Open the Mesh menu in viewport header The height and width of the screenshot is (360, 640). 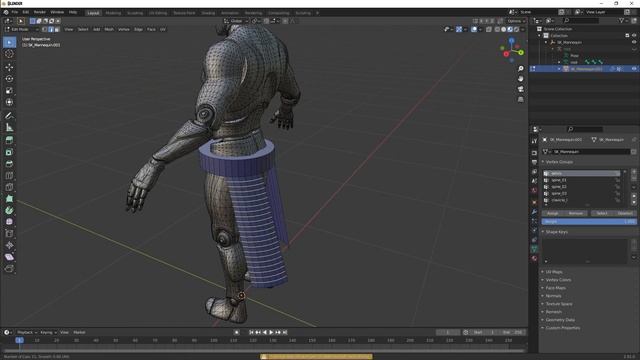(109, 29)
